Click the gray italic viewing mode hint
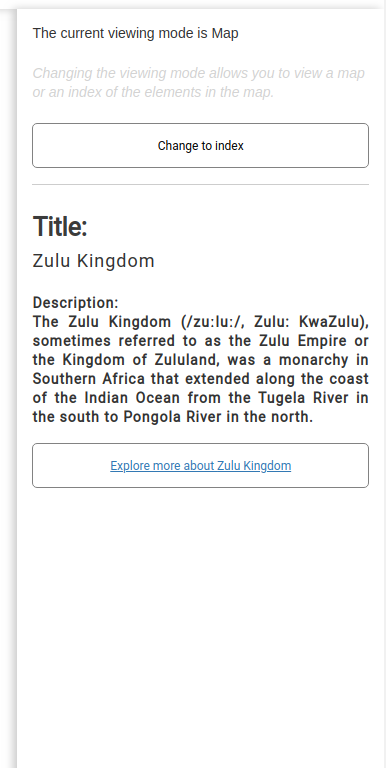The width and height of the screenshot is (386, 768). tap(198, 83)
